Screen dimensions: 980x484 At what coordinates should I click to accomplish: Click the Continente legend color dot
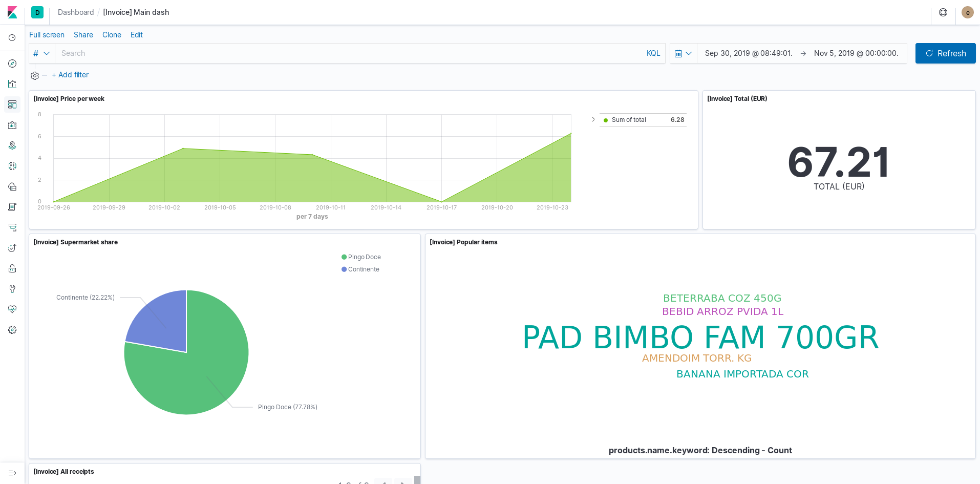pos(344,269)
